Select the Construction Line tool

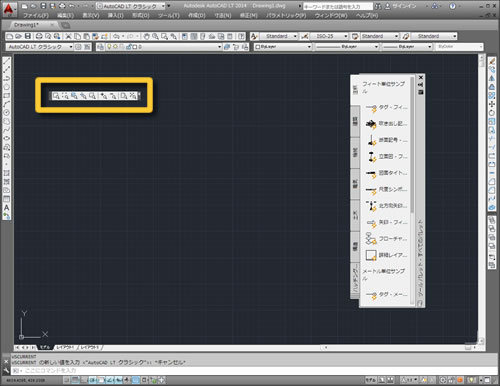pyautogui.click(x=6, y=70)
